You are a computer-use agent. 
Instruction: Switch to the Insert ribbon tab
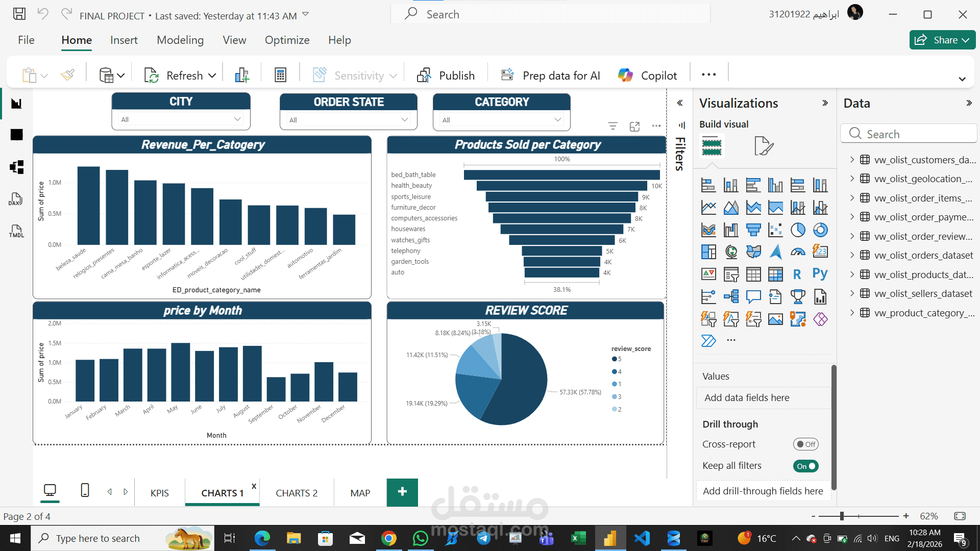pyautogui.click(x=124, y=40)
